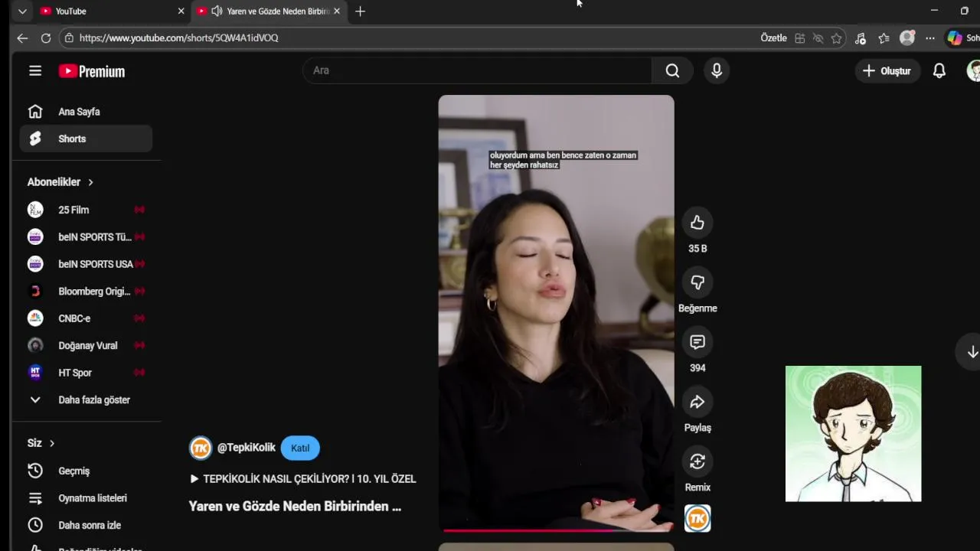Open the @TepkiKolik channel link
This screenshot has height=551, width=980.
(246, 448)
